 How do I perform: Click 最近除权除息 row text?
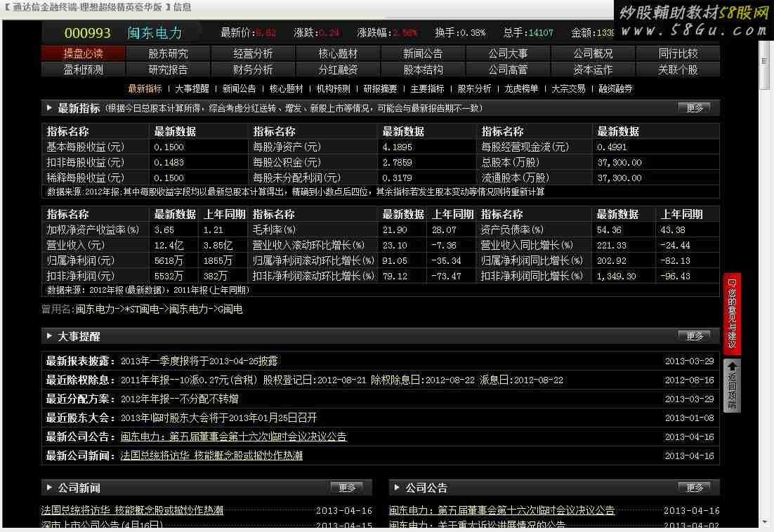click(342, 380)
